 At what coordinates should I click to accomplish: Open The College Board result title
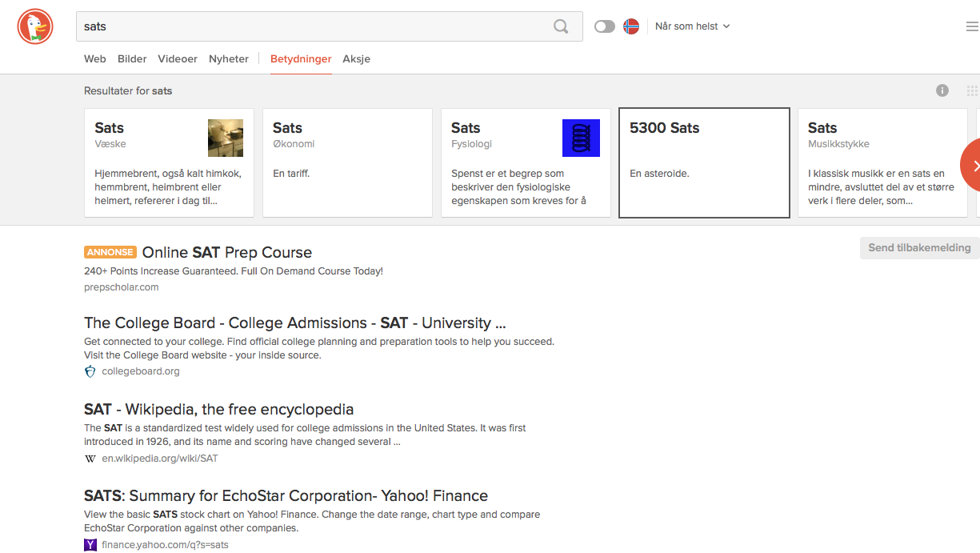(x=295, y=323)
